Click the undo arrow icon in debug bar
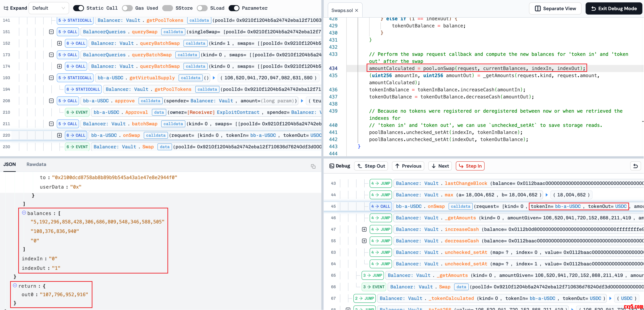 click(635, 166)
